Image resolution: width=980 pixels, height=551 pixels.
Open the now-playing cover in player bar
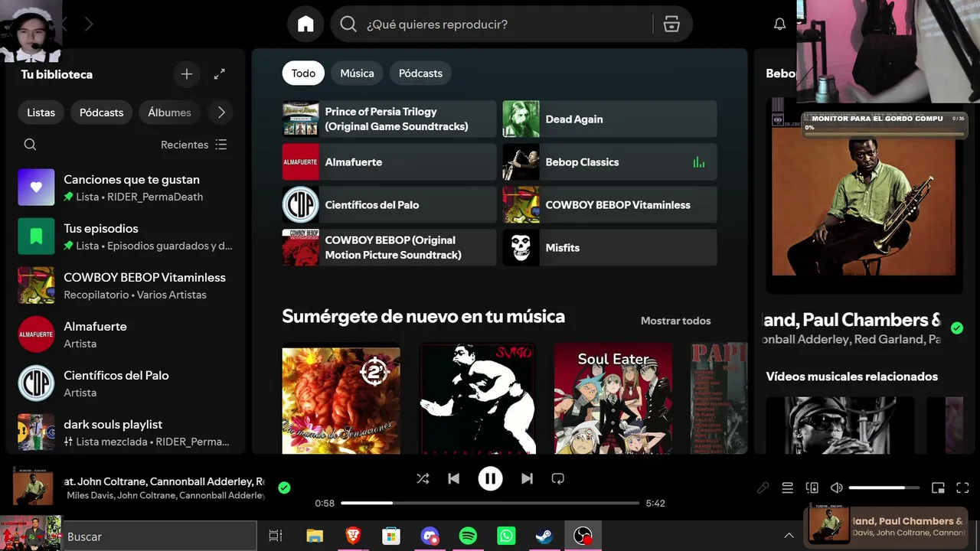coord(33,487)
